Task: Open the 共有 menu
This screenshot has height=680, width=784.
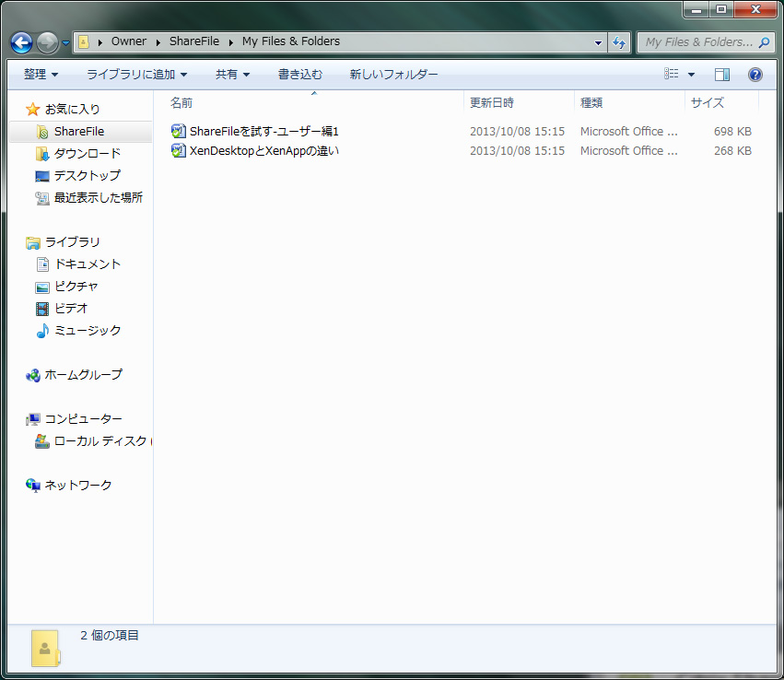Action: (x=232, y=75)
